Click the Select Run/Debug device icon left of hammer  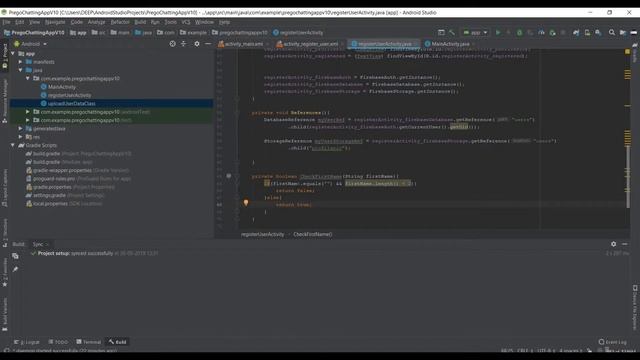click(441, 33)
